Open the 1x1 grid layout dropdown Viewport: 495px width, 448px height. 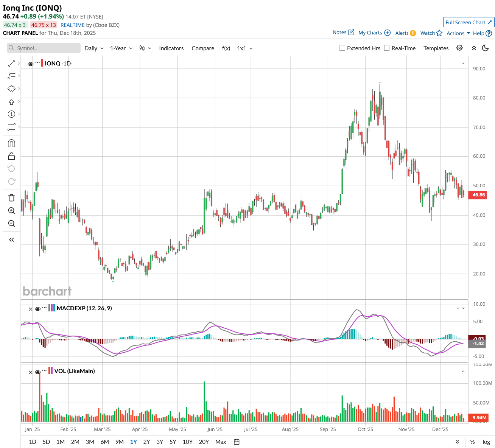pos(245,48)
